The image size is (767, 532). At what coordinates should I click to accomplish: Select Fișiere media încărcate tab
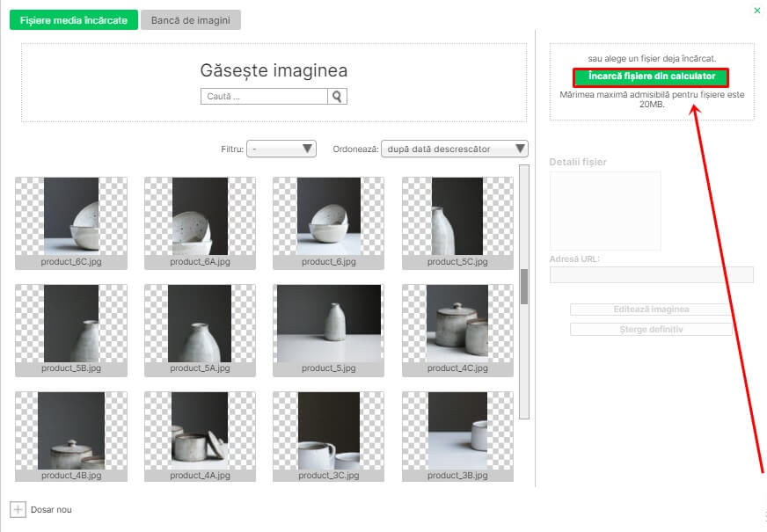point(74,20)
